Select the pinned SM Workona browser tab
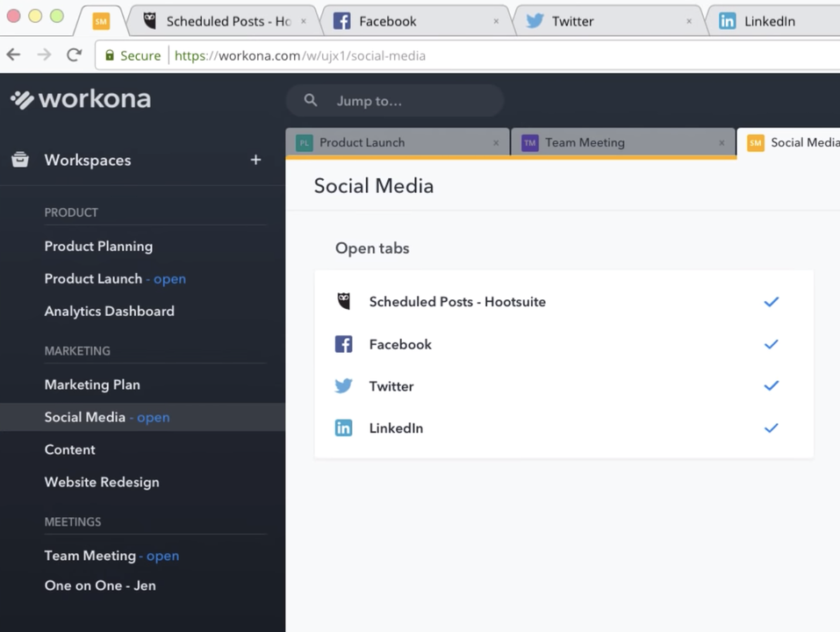The image size is (840, 632). pyautogui.click(x=101, y=21)
